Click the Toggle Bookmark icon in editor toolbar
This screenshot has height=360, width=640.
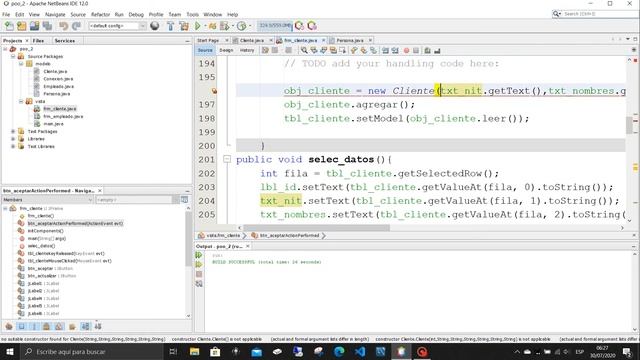(x=373, y=51)
